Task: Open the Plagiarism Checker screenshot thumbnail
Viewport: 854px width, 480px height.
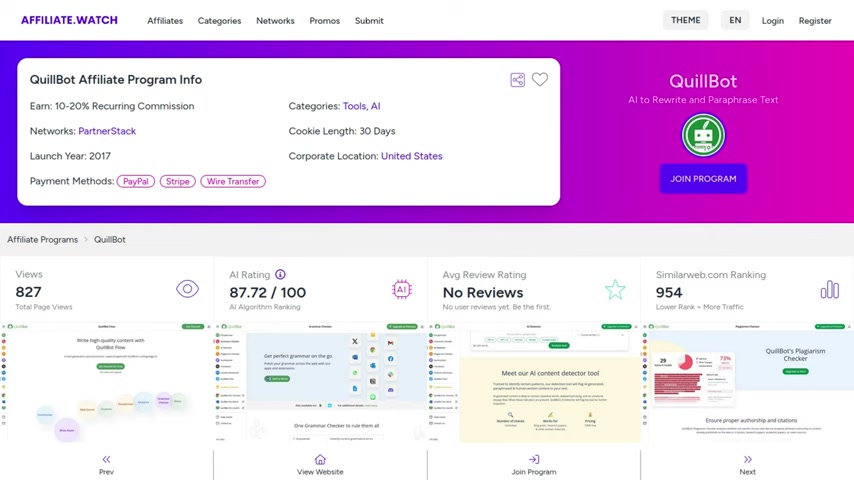Action: pos(747,382)
